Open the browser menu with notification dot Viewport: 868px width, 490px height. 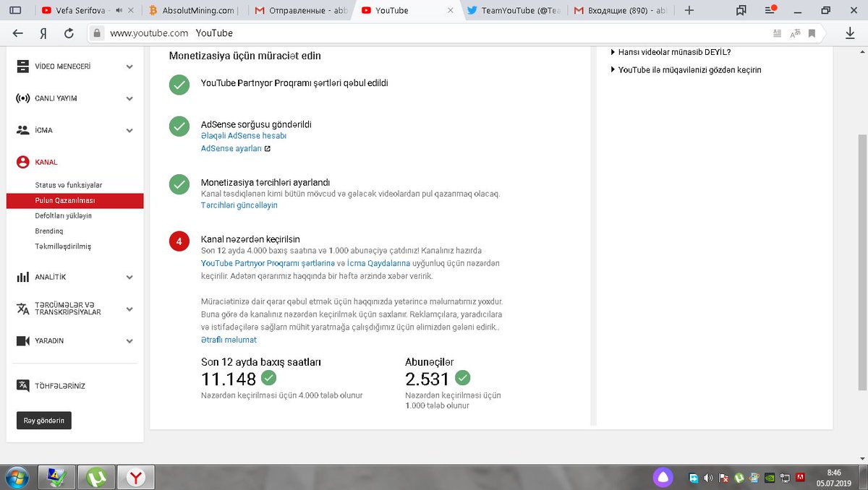coord(770,10)
